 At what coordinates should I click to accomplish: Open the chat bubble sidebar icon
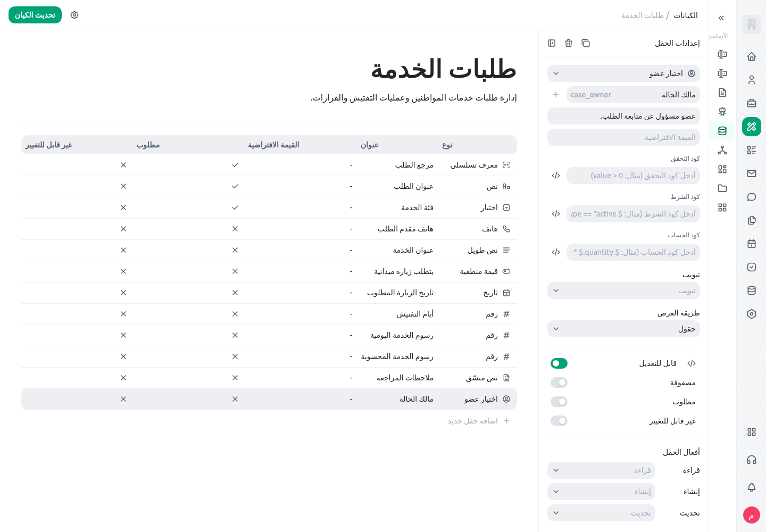point(752,197)
